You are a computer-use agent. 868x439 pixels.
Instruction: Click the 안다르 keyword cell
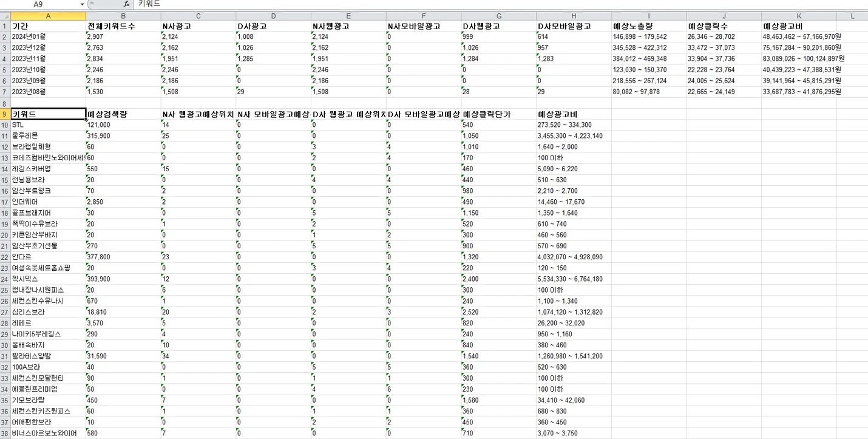click(48, 257)
